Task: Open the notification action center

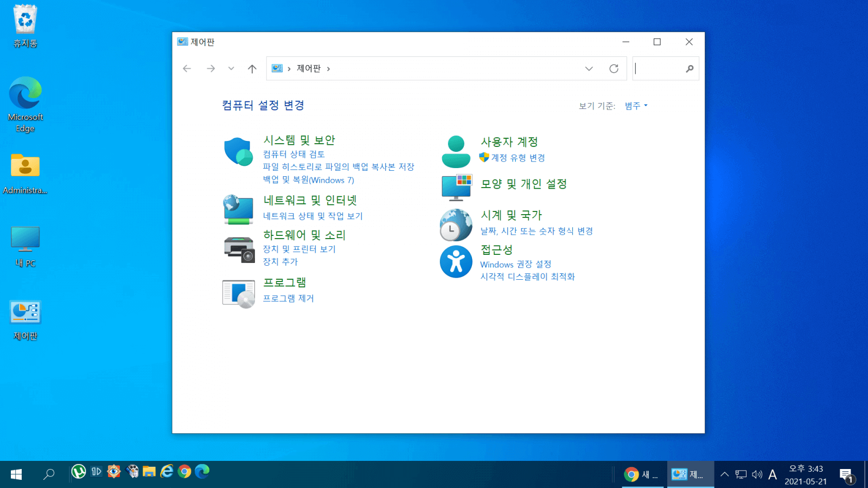Action: click(x=846, y=475)
